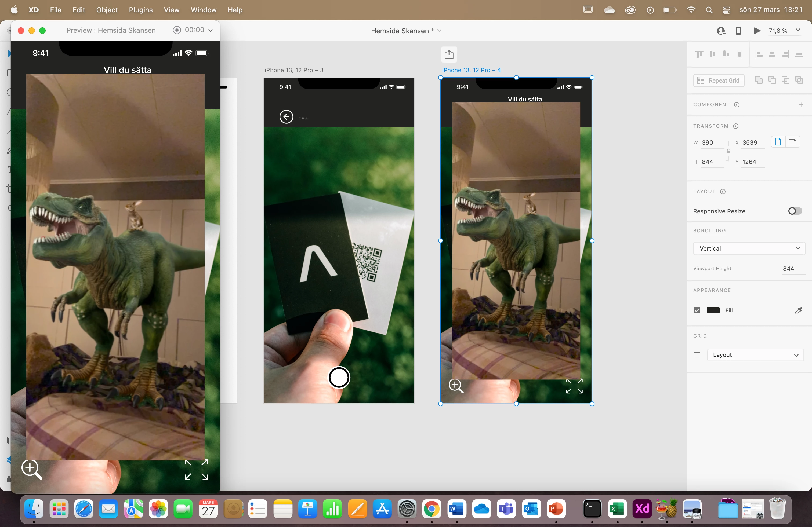Enable the Grid checkbox
812x527 pixels.
697,355
